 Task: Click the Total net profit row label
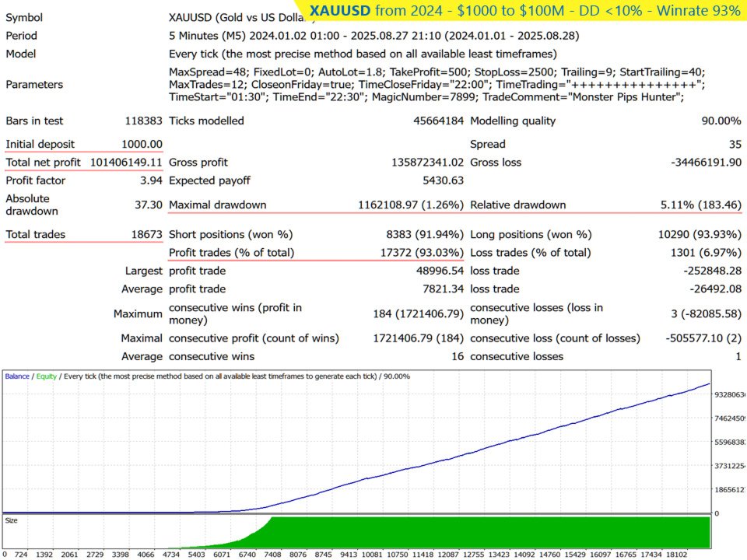pos(43,163)
